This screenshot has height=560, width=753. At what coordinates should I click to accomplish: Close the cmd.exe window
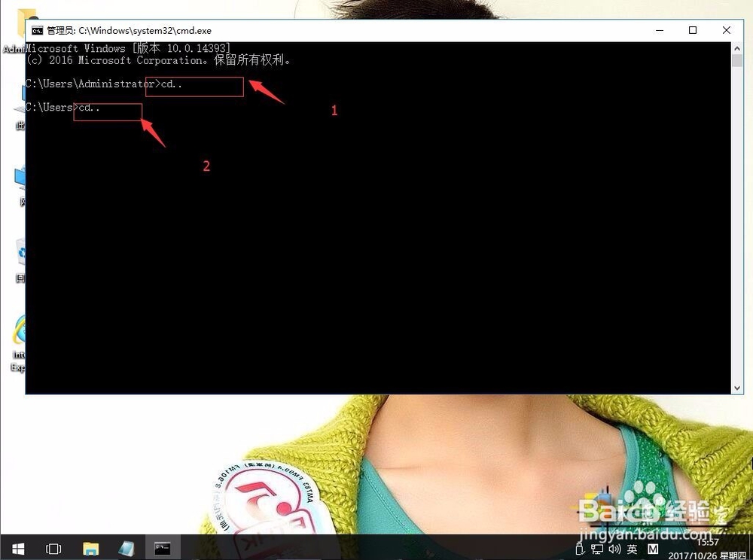pyautogui.click(x=726, y=30)
